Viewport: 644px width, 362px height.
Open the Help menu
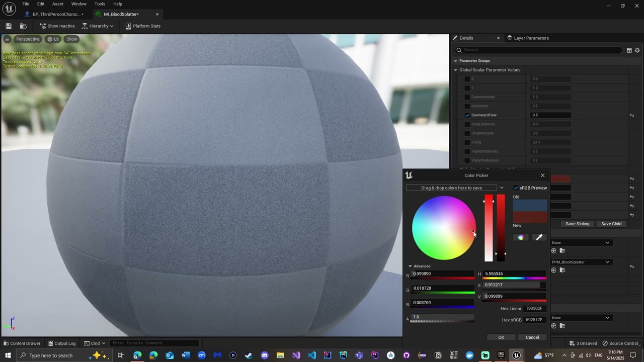(118, 4)
